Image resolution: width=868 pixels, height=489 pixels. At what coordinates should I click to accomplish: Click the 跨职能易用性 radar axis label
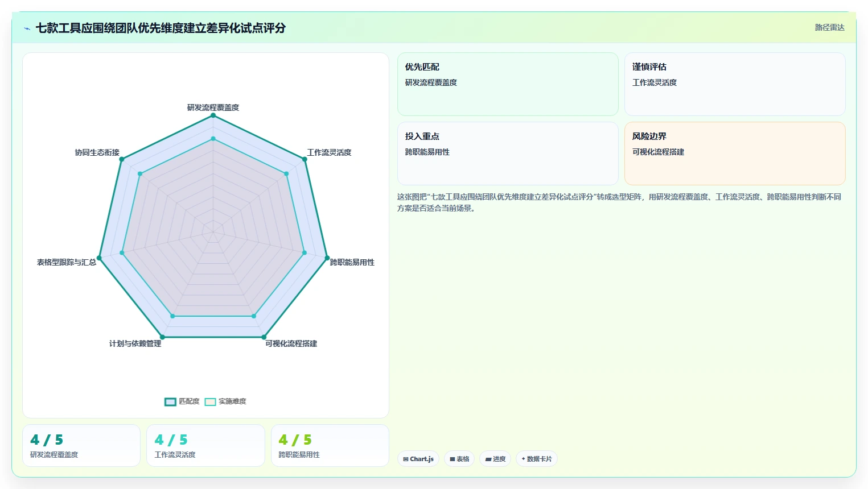point(352,262)
